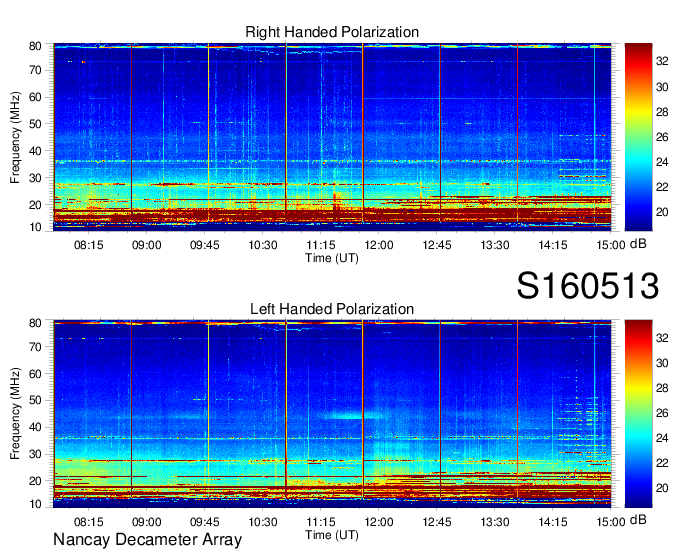Click the 10:30 time tick of the Right Handed plot
The image size is (680, 552).
tap(263, 245)
